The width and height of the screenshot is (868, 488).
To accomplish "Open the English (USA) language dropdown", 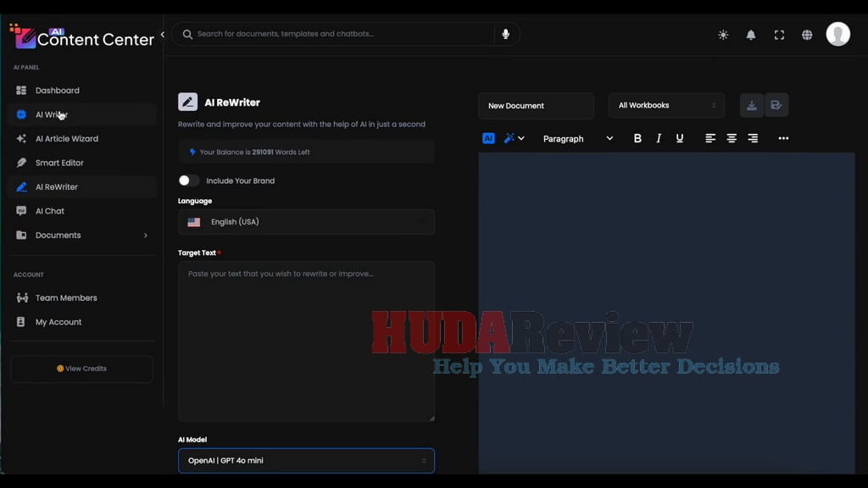I will (306, 222).
